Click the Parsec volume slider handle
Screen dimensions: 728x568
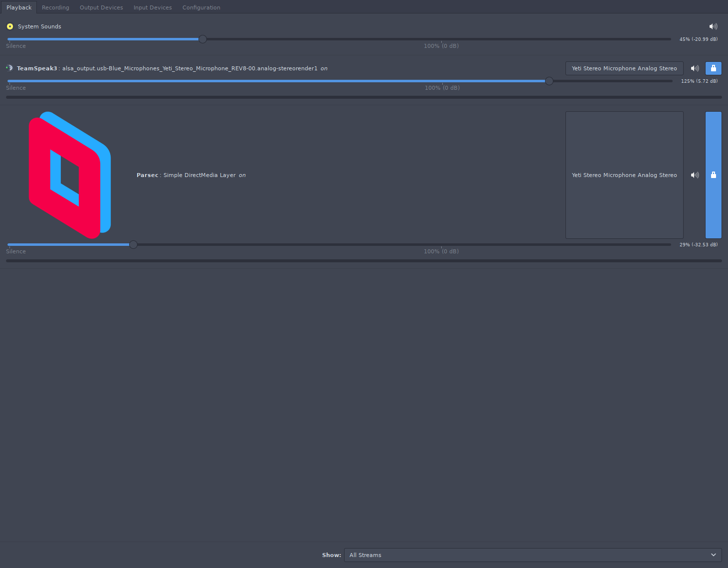pos(133,244)
